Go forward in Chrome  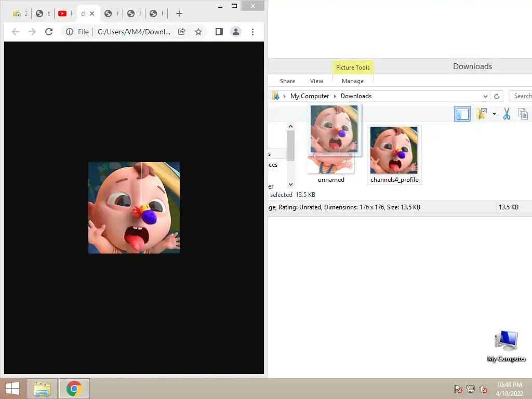click(32, 32)
